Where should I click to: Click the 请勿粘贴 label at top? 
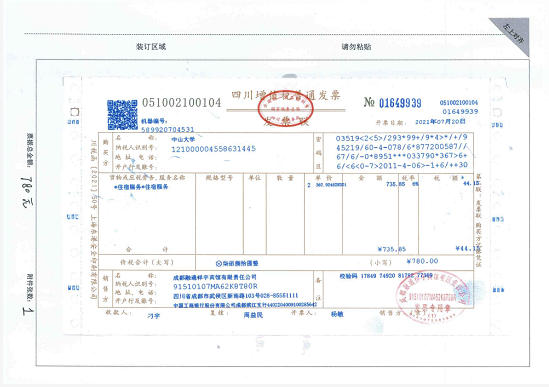pyautogui.click(x=356, y=47)
